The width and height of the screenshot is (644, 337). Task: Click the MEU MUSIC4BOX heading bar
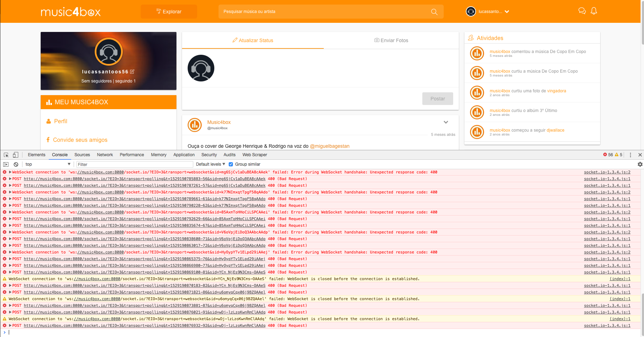(108, 102)
